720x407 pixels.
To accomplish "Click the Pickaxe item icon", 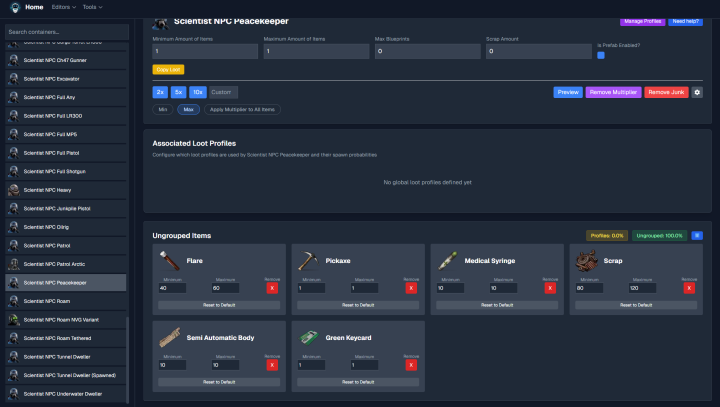I will pyautogui.click(x=308, y=260).
